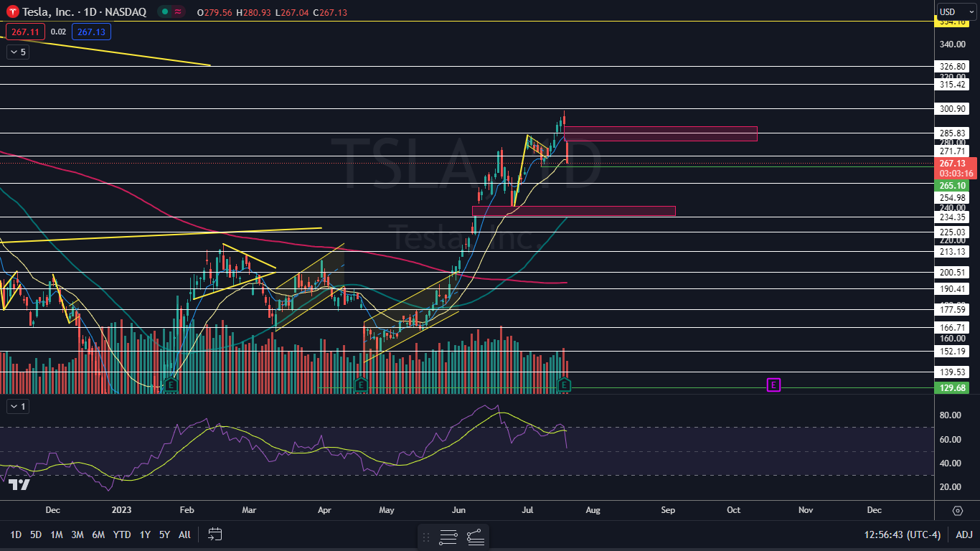The image size is (980, 551).
Task: Collapse the 5 indicators legend
Action: (x=18, y=52)
